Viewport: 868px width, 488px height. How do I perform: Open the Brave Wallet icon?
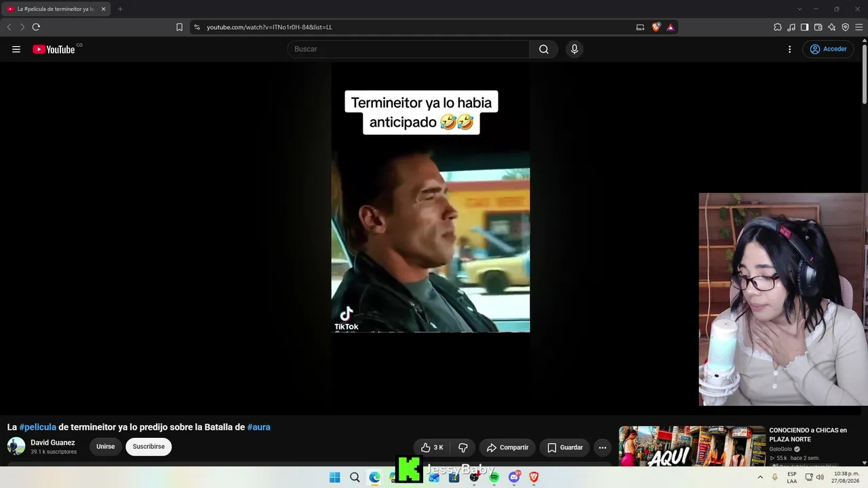(x=818, y=27)
